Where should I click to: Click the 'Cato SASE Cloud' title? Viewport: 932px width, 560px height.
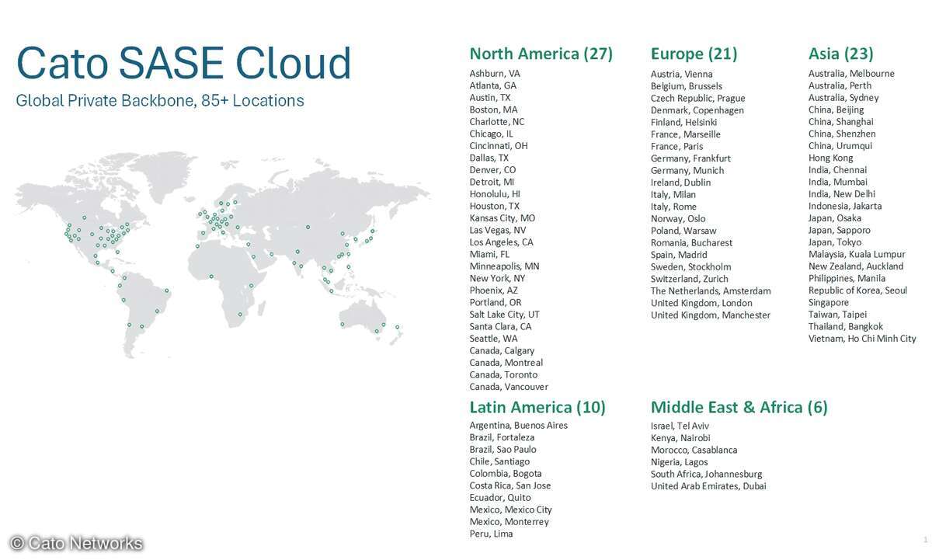(183, 63)
